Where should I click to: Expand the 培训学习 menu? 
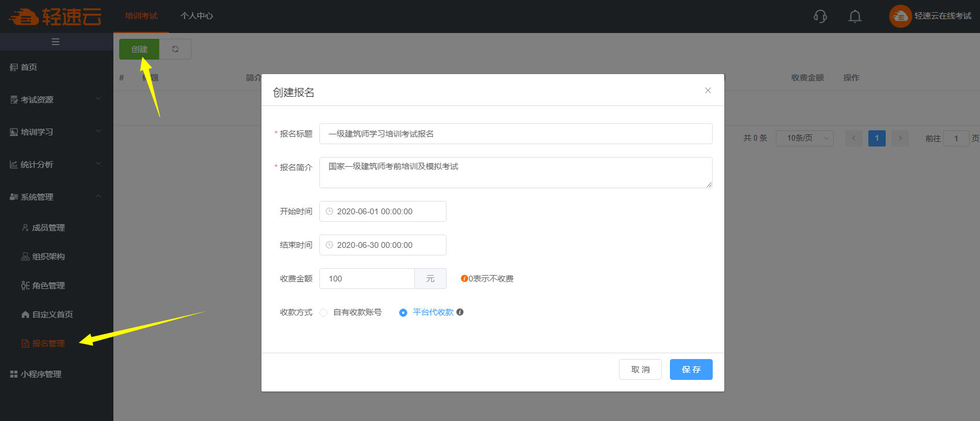point(57,132)
